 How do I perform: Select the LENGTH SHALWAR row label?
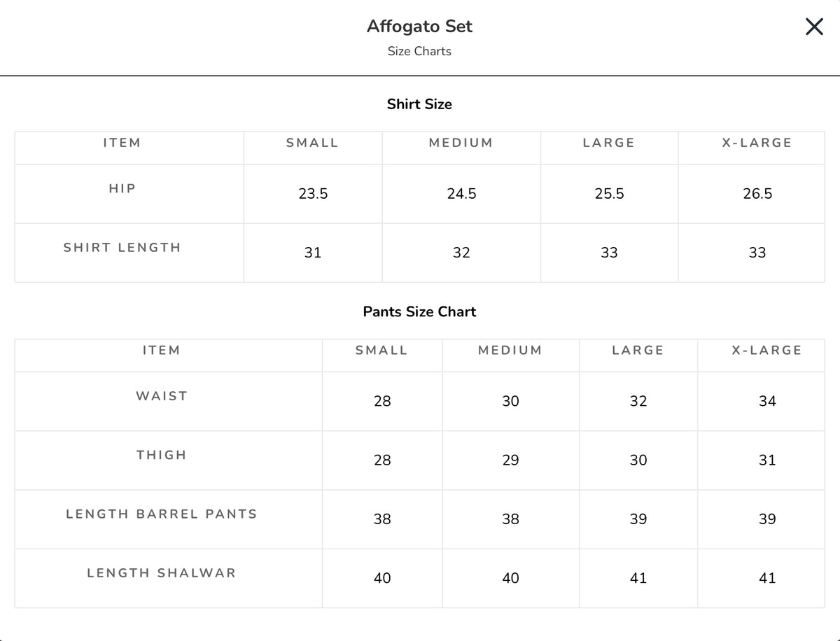162,572
